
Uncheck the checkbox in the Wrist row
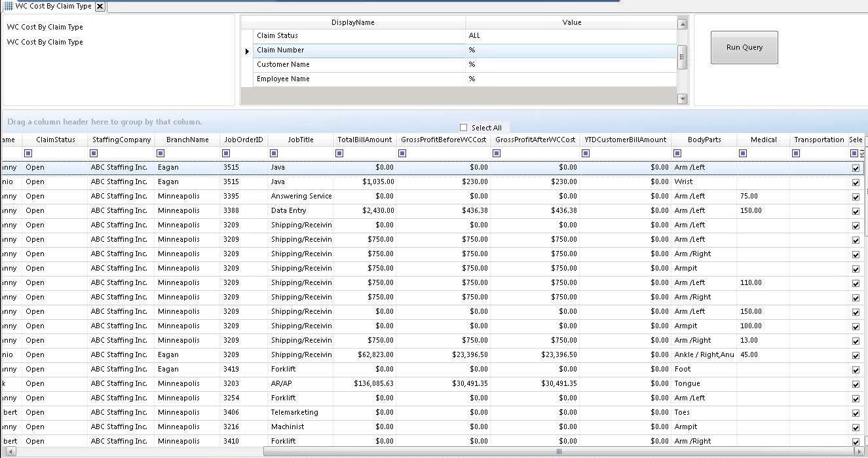[x=856, y=182]
